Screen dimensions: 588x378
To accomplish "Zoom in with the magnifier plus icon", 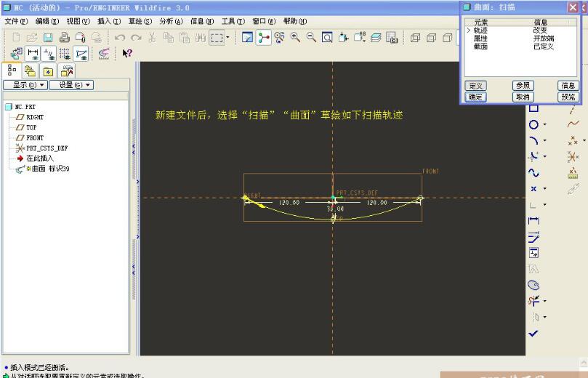I will pos(296,38).
